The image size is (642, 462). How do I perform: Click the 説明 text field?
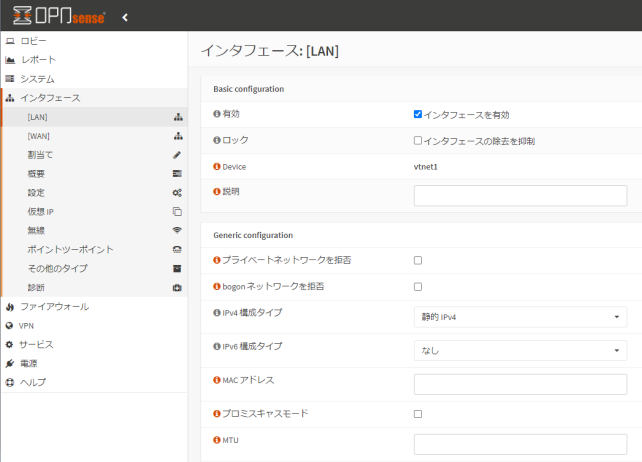pyautogui.click(x=520, y=195)
